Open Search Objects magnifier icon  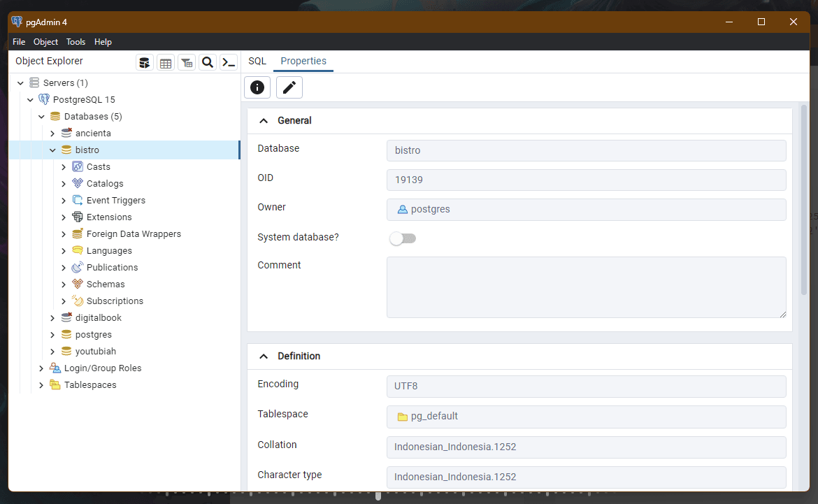pos(207,63)
